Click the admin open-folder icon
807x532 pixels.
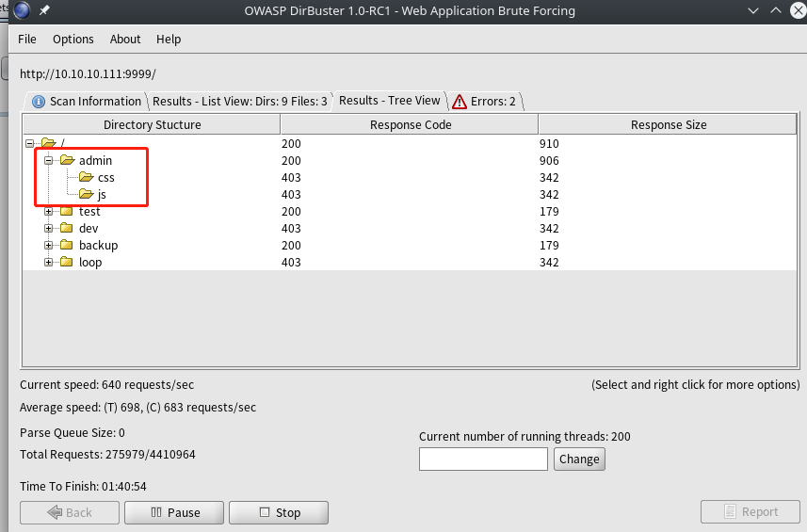[68, 160]
